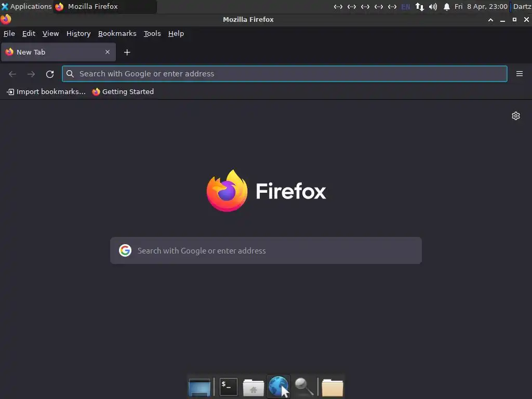
Task: Open the View menu
Action: 50,34
